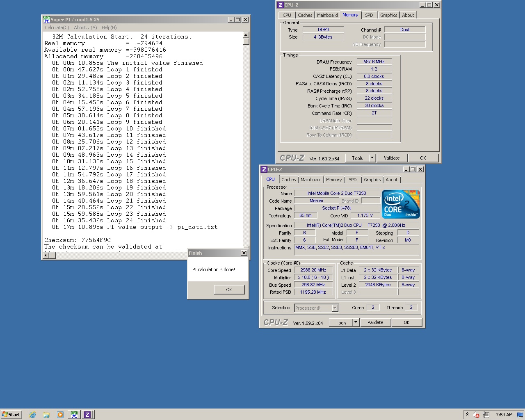
Task: Click the Checksum: 77564F9C line
Action: pos(78,240)
